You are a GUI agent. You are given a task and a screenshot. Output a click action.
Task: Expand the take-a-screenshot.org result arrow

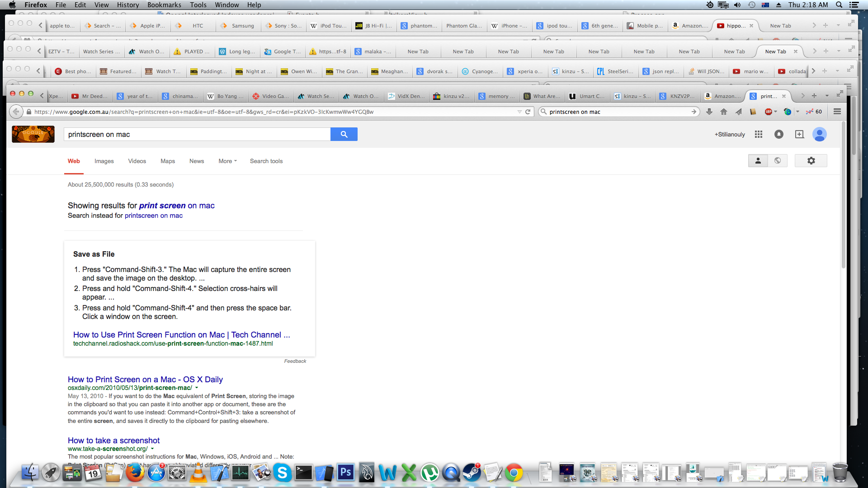[152, 449]
